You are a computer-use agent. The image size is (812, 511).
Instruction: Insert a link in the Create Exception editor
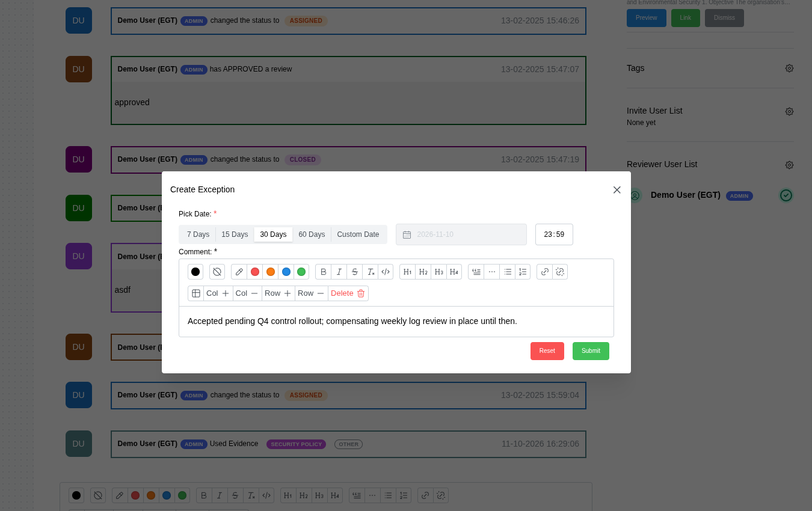pyautogui.click(x=545, y=272)
